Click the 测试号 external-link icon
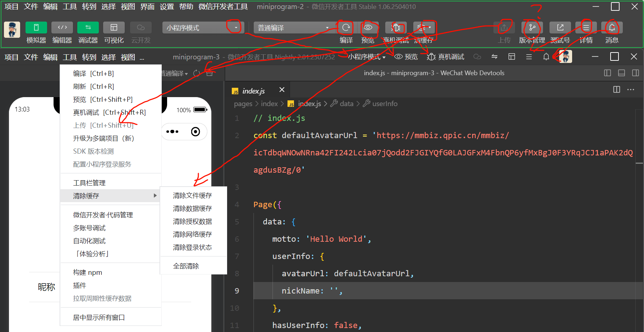The image size is (644, 332). click(x=560, y=28)
